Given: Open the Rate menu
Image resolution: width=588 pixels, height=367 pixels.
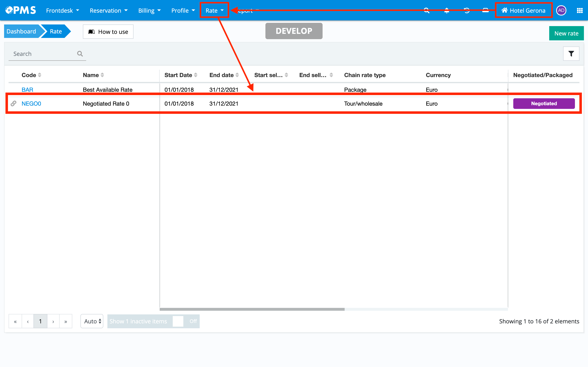Looking at the screenshot, I should (x=214, y=10).
